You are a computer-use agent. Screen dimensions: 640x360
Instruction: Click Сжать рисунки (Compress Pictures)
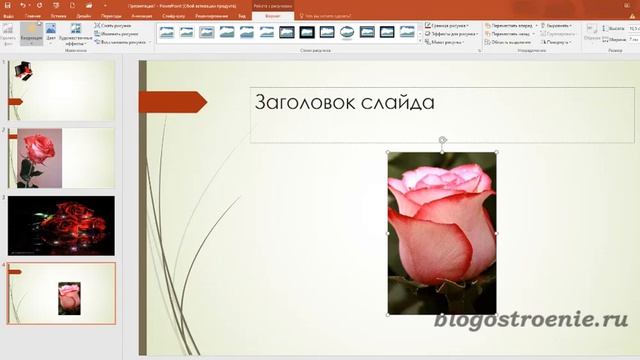coord(113,25)
